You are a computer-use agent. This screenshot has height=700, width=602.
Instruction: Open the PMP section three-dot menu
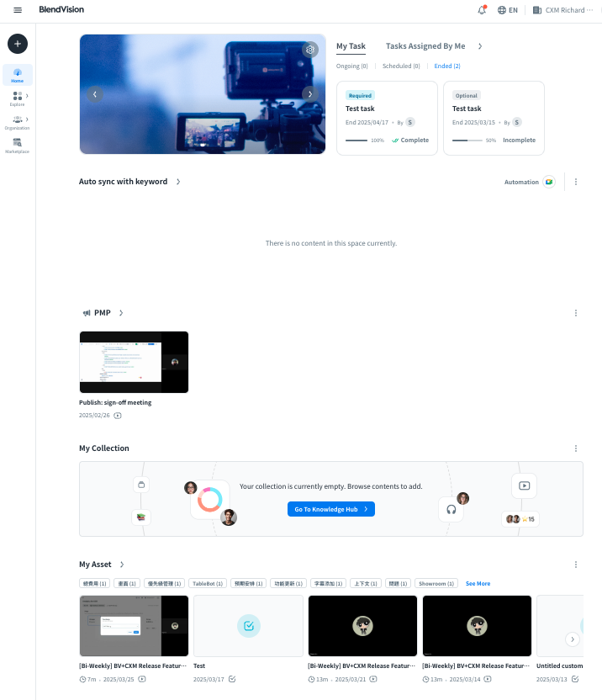point(576,313)
